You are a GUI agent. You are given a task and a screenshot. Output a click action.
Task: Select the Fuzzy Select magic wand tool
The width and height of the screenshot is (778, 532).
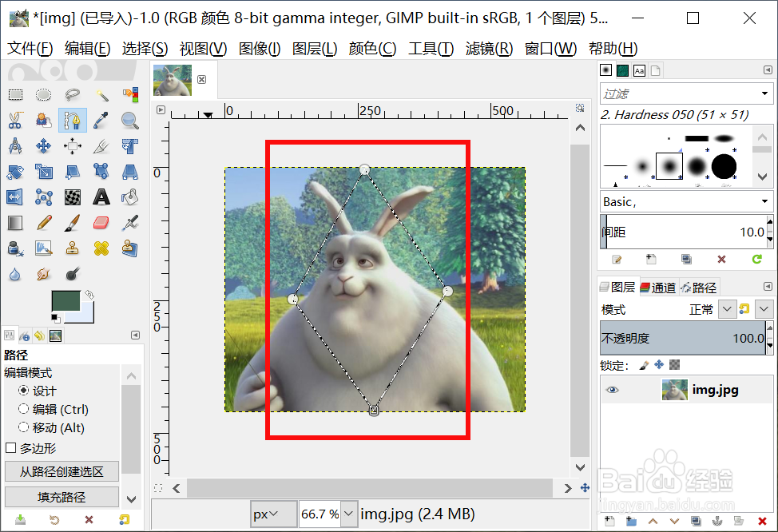101,95
